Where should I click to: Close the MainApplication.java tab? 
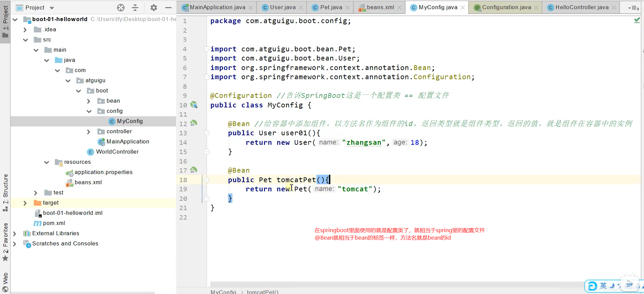coord(251,7)
